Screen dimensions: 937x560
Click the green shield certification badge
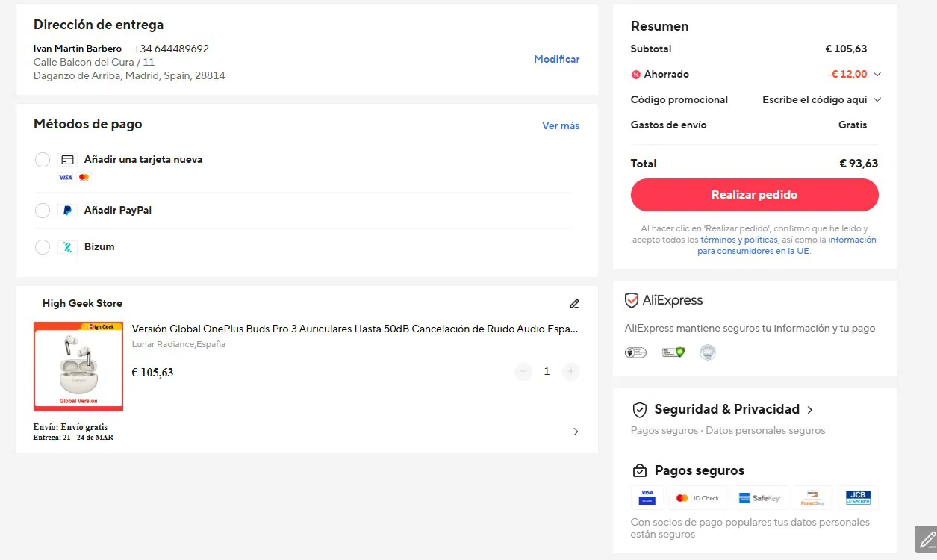[x=673, y=352]
